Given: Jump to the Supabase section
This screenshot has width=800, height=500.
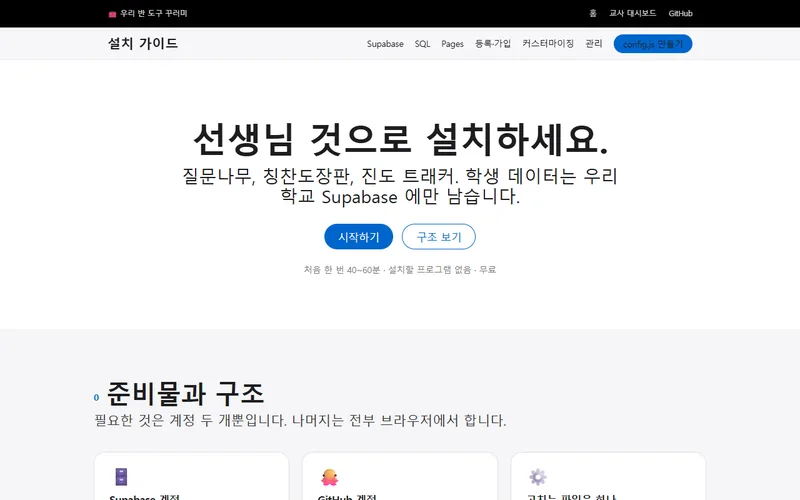Looking at the screenshot, I should pyautogui.click(x=385, y=44).
